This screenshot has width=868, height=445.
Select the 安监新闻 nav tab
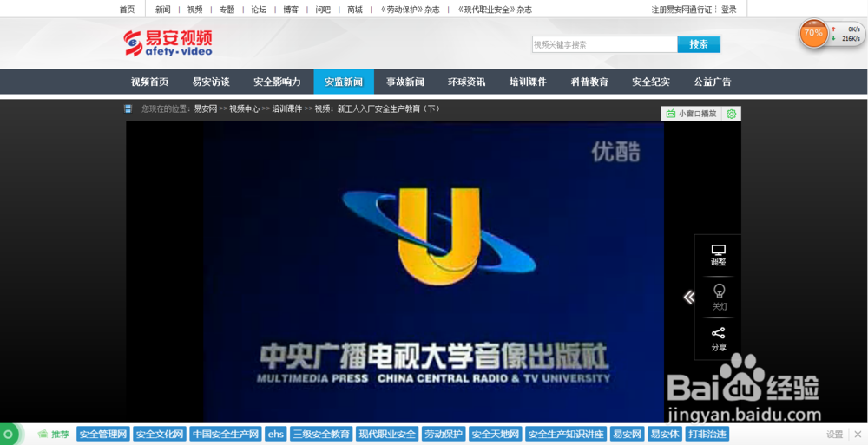(344, 82)
